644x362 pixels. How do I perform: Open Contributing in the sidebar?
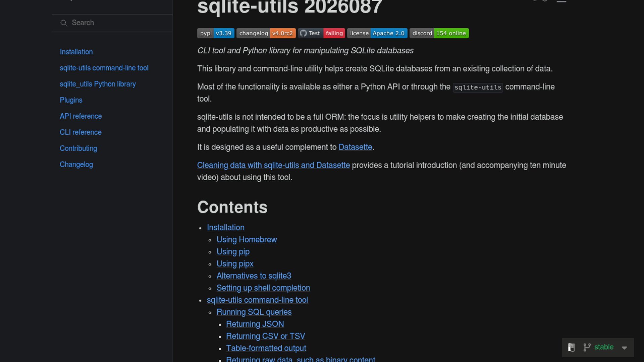tap(78, 148)
